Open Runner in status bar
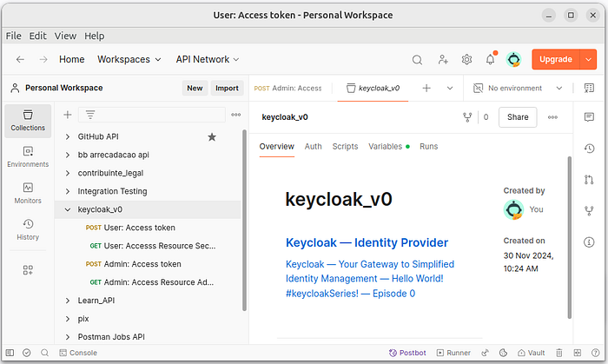The image size is (608, 364). (x=453, y=353)
